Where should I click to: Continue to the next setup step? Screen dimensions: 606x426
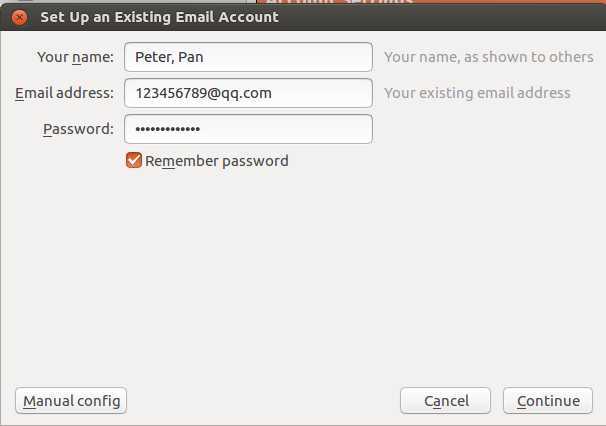[548, 401]
